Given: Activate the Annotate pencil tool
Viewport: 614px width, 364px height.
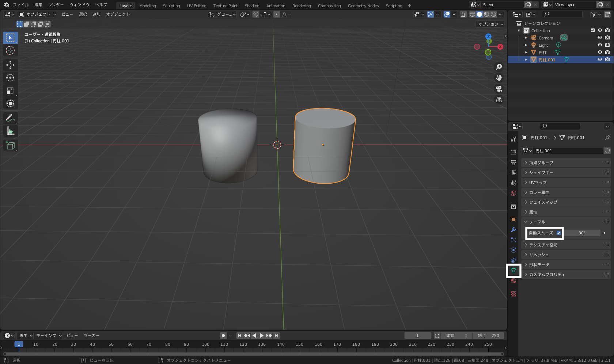Looking at the screenshot, I should point(10,118).
